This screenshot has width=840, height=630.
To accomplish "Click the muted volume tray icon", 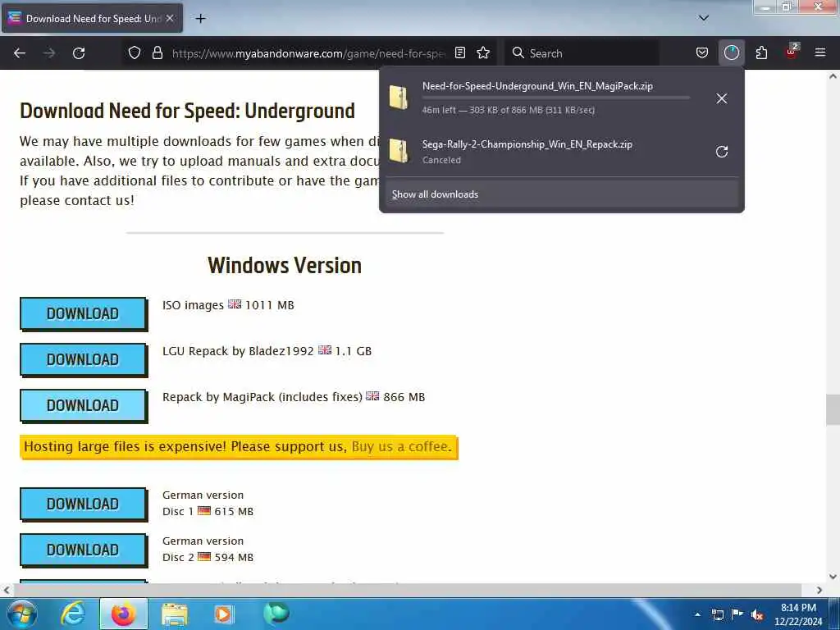I will point(757,615).
